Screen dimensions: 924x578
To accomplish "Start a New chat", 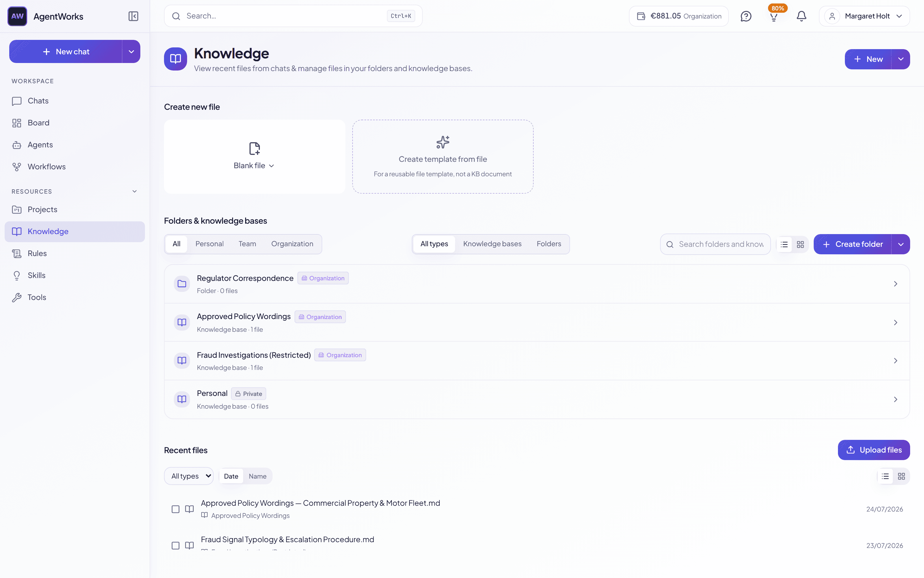I will 66,52.
